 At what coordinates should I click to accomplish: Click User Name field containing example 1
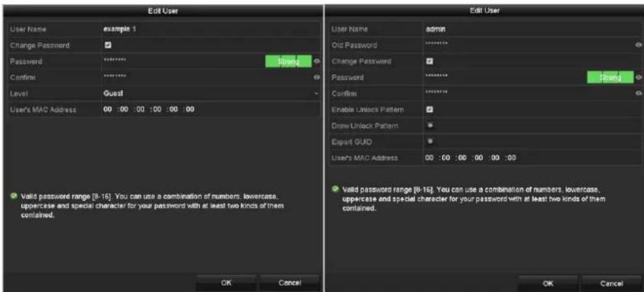tap(211, 30)
